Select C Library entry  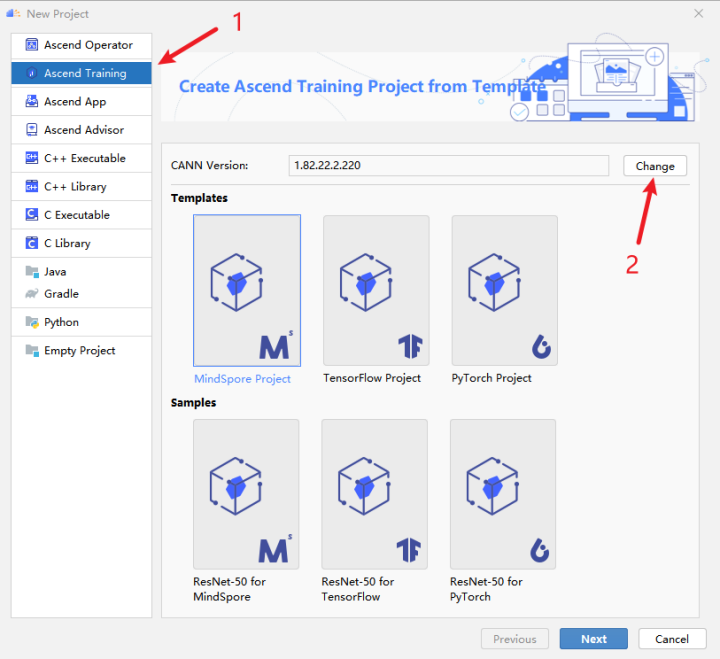[81, 243]
